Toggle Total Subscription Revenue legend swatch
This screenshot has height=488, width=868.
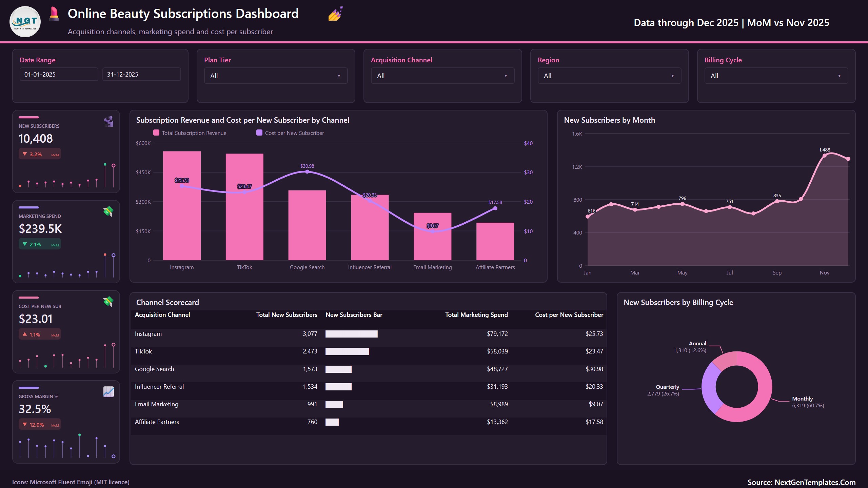[x=156, y=133]
